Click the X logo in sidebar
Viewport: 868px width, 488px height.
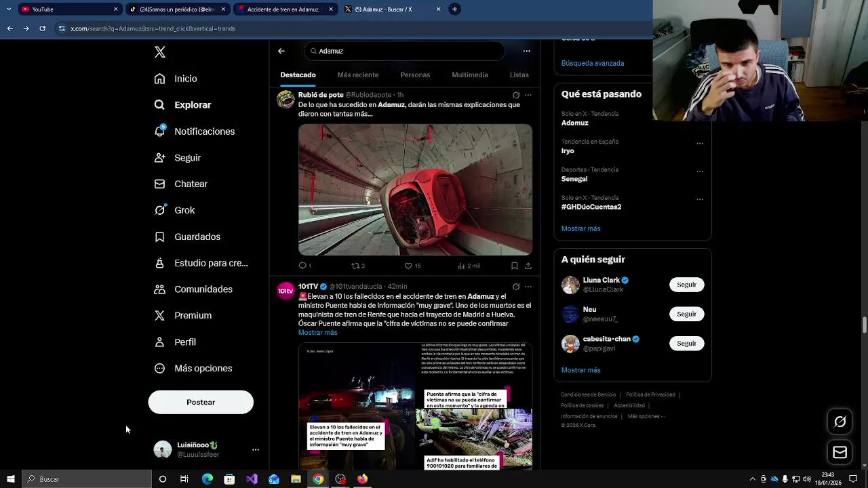[160, 52]
